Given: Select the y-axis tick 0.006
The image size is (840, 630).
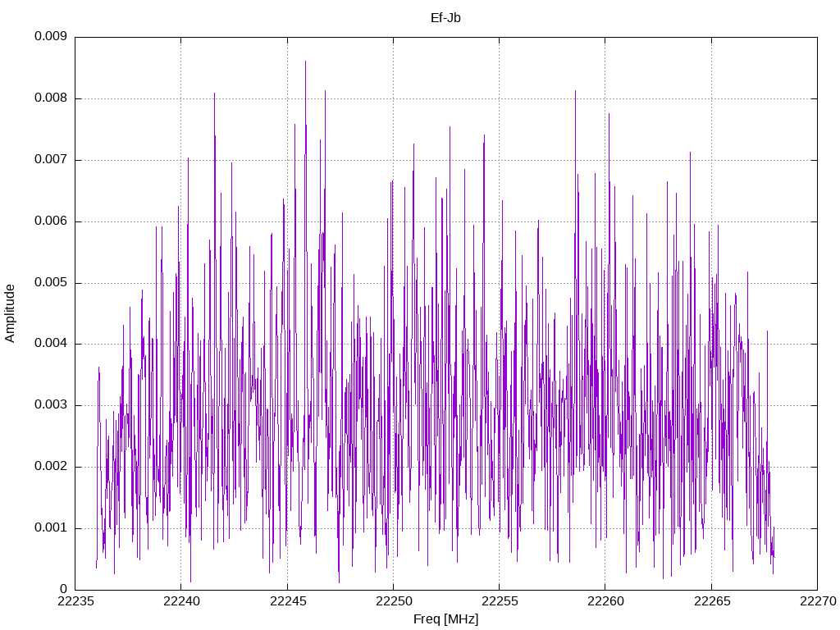Looking at the screenshot, I should (x=51, y=221).
